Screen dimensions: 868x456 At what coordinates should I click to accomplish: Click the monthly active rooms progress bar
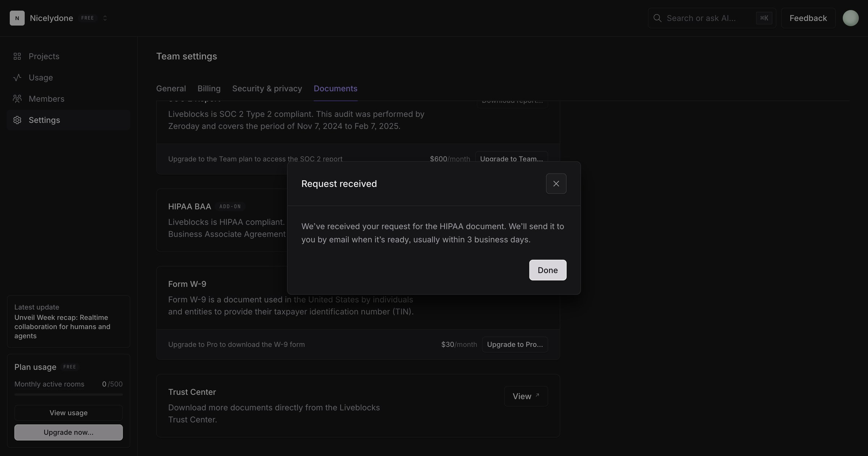tap(68, 394)
